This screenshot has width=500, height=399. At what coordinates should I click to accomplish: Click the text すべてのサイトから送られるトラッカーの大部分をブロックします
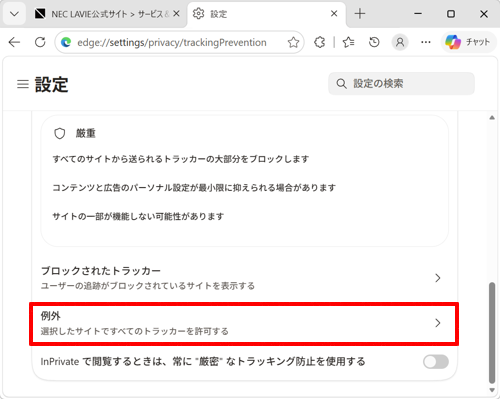181,159
